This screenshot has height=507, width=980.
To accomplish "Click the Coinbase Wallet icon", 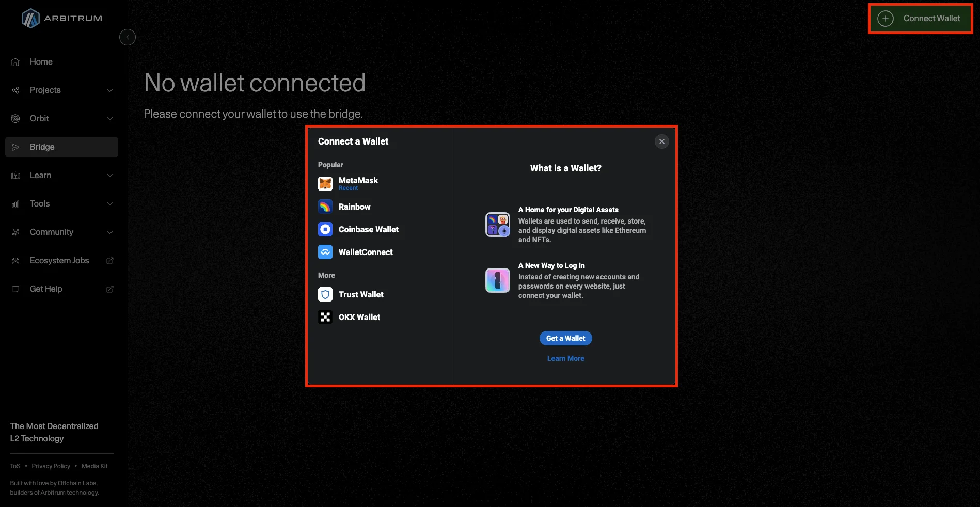I will (x=325, y=229).
